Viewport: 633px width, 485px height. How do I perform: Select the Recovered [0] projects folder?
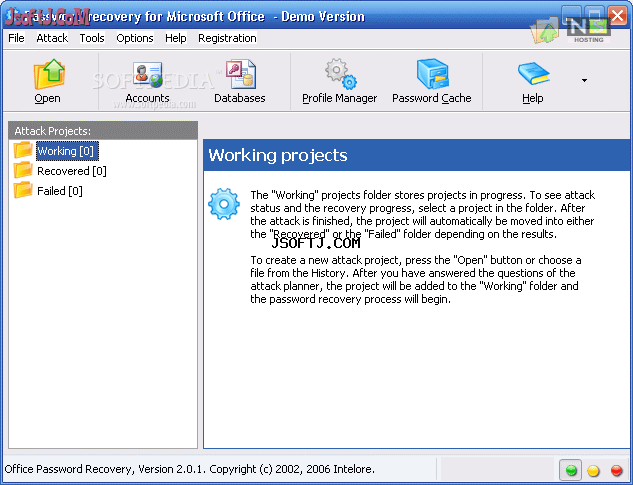72,171
